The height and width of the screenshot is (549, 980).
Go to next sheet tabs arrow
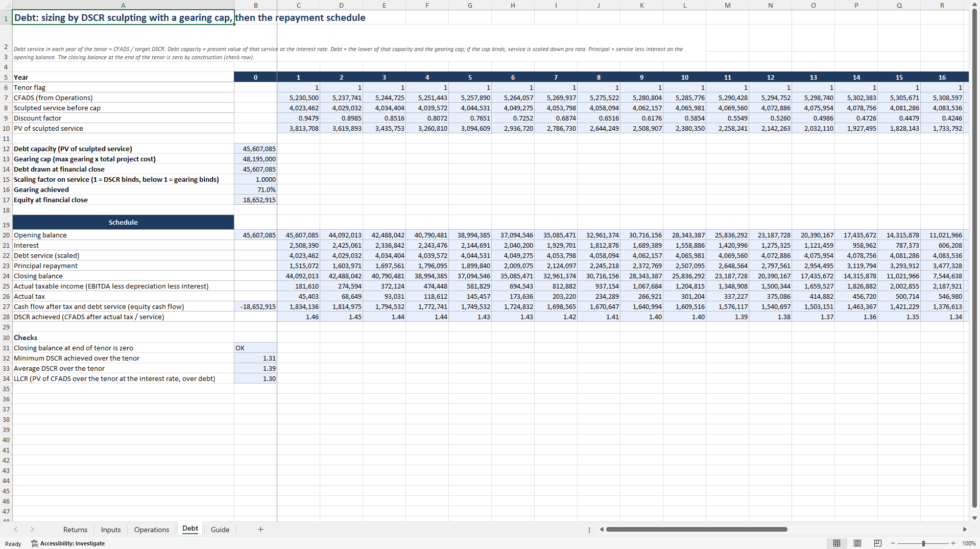point(32,530)
